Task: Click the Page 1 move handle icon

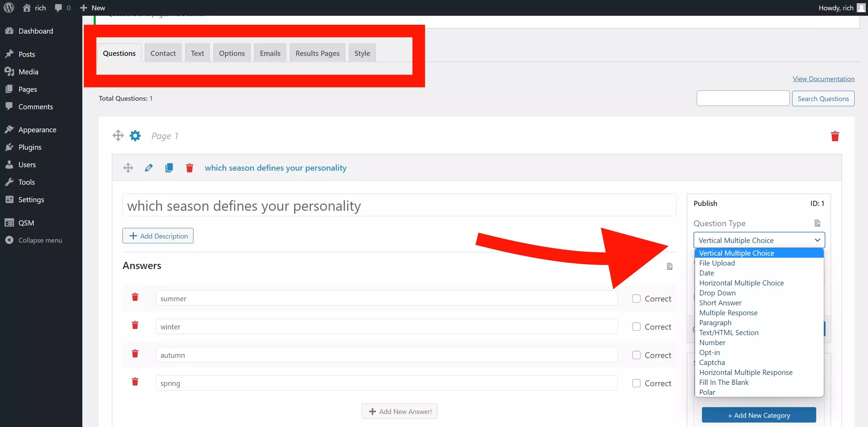Action: click(x=118, y=136)
